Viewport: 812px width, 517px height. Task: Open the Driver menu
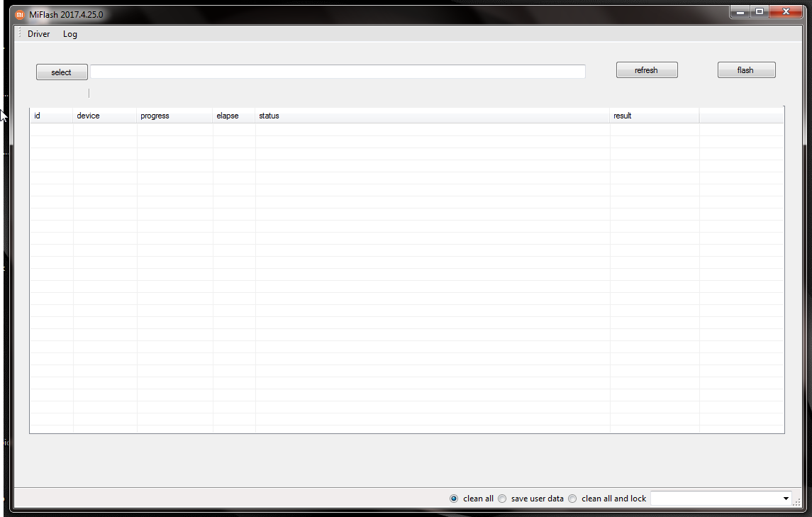point(39,33)
